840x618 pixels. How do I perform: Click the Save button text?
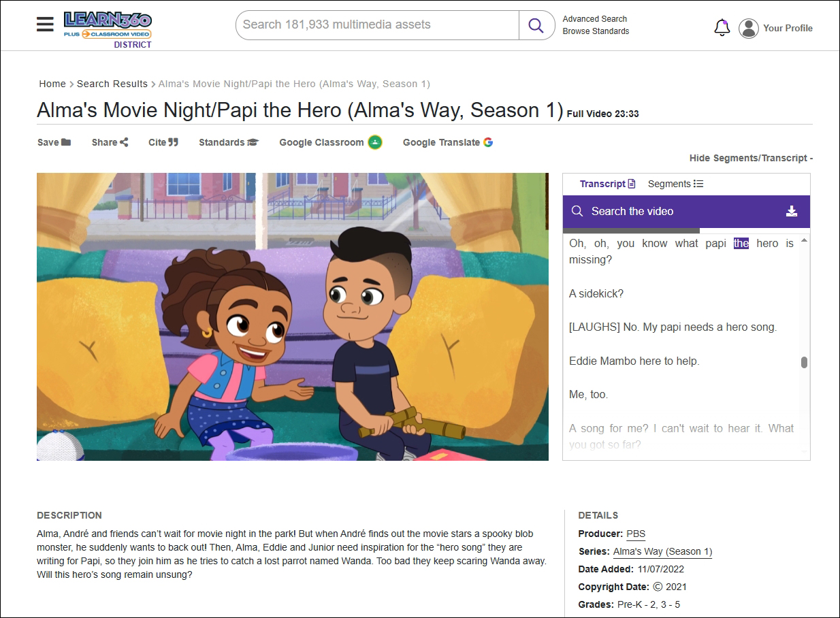point(48,142)
